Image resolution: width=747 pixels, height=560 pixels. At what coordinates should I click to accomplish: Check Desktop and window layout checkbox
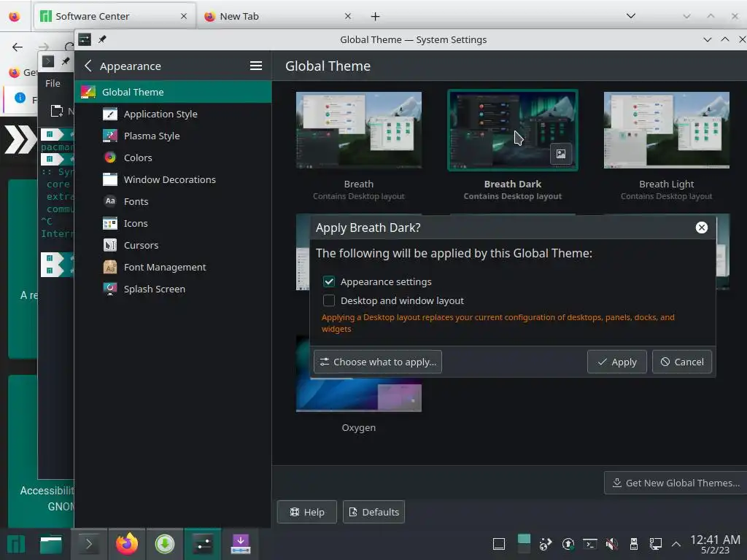(x=329, y=300)
